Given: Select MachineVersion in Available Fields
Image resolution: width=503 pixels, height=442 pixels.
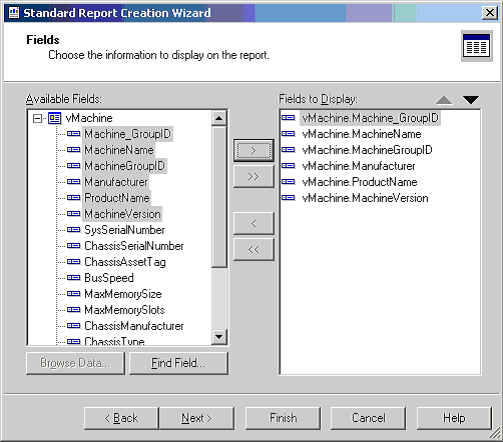Looking at the screenshot, I should (122, 214).
